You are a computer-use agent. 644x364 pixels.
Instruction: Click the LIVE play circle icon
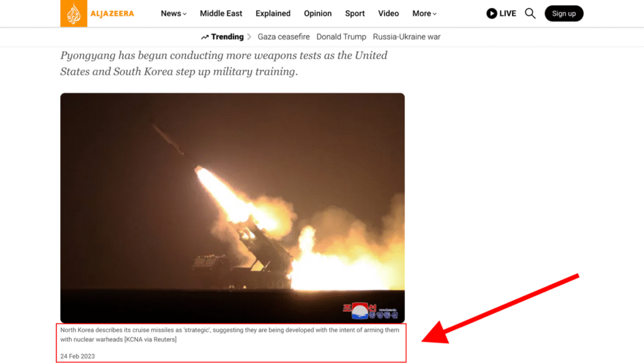click(x=492, y=14)
